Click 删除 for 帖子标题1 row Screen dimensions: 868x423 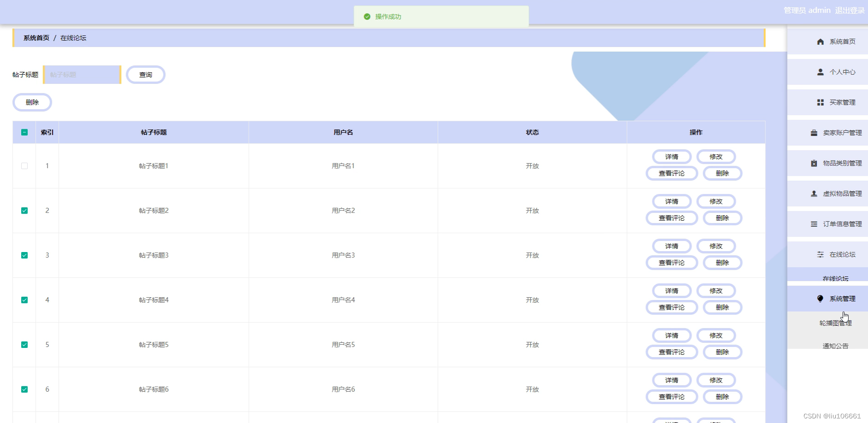(x=722, y=173)
